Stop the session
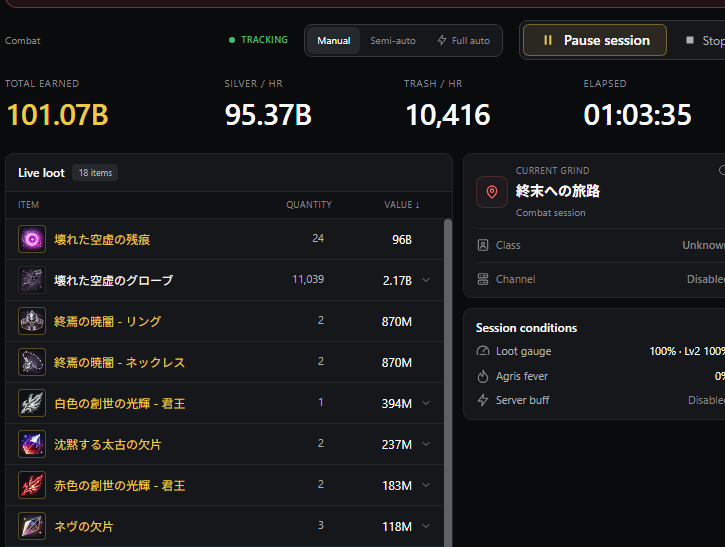This screenshot has height=547, width=725. pyautogui.click(x=705, y=41)
